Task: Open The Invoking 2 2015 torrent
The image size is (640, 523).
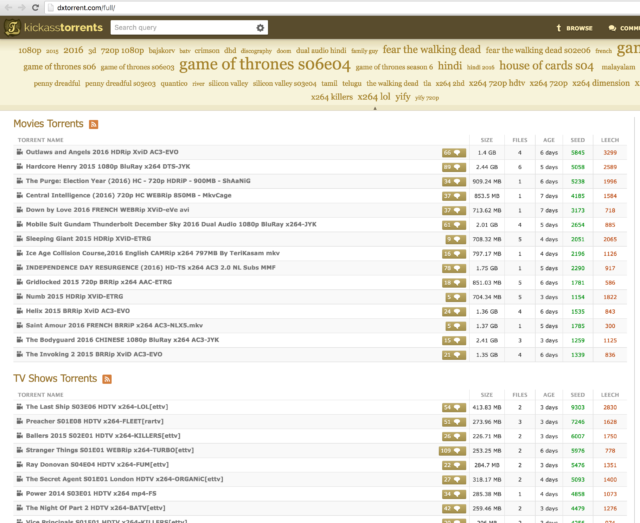Action: click(94, 354)
